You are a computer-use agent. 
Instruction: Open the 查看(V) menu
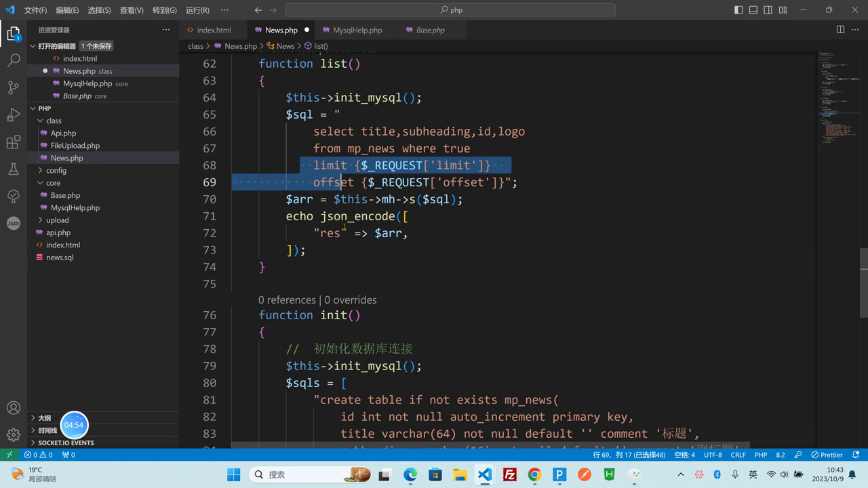click(132, 10)
